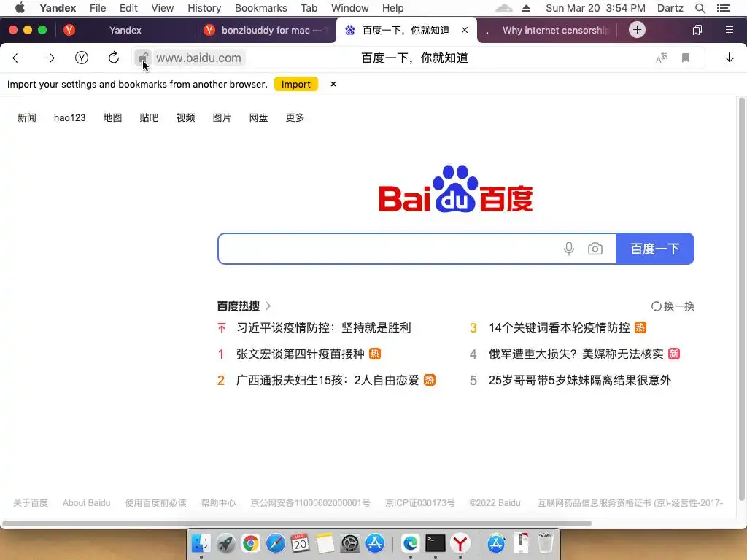Close the Baidu tab
This screenshot has width=747, height=560.
(465, 30)
